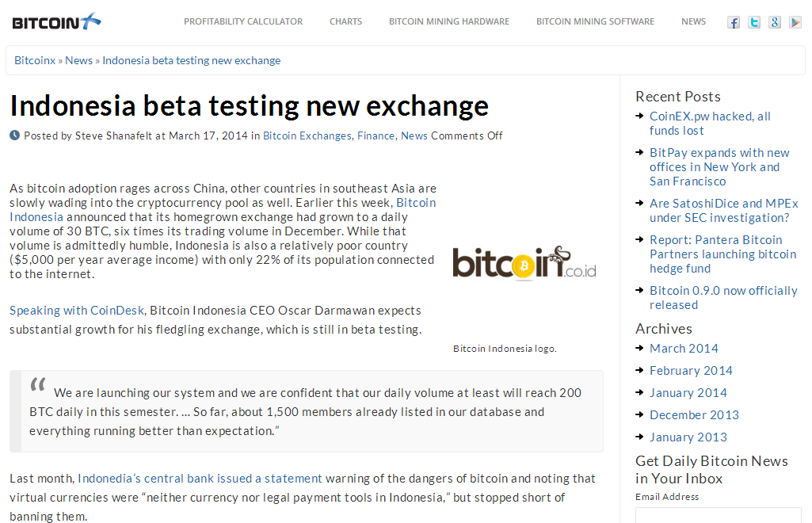This screenshot has height=523, width=812.
Task: Open the News navigation item
Action: coord(693,21)
